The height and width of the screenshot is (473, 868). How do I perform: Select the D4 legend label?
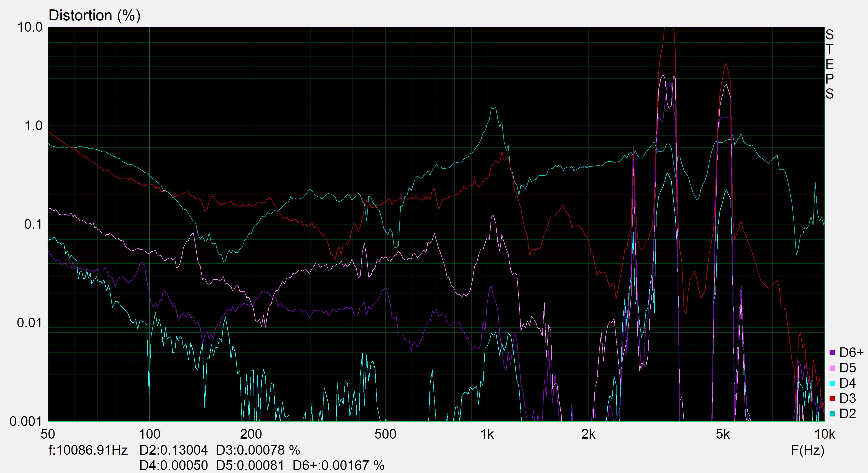847,383
